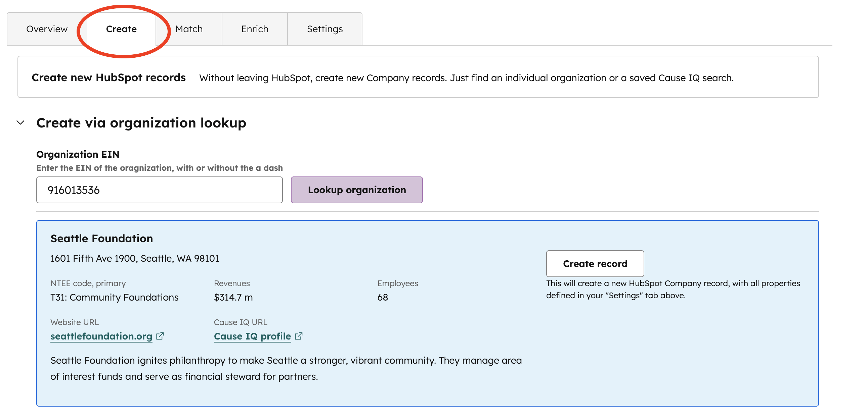Select the Create tab

click(121, 29)
